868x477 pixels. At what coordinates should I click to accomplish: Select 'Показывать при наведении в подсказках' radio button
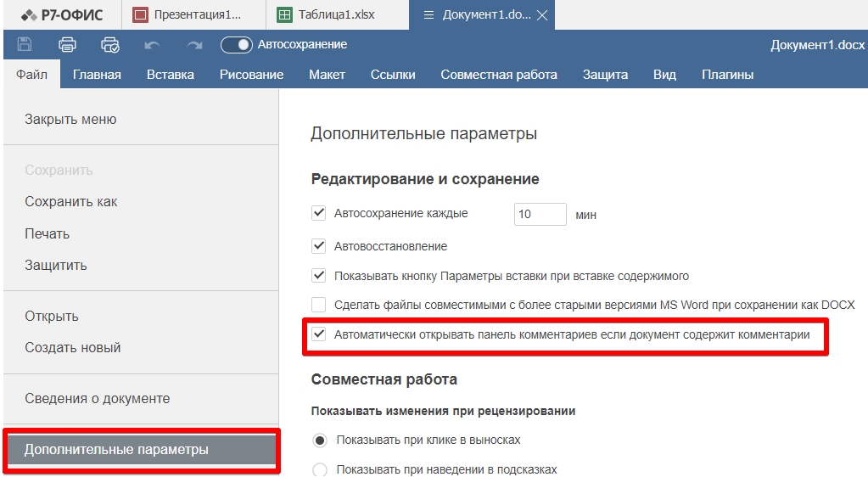point(320,469)
